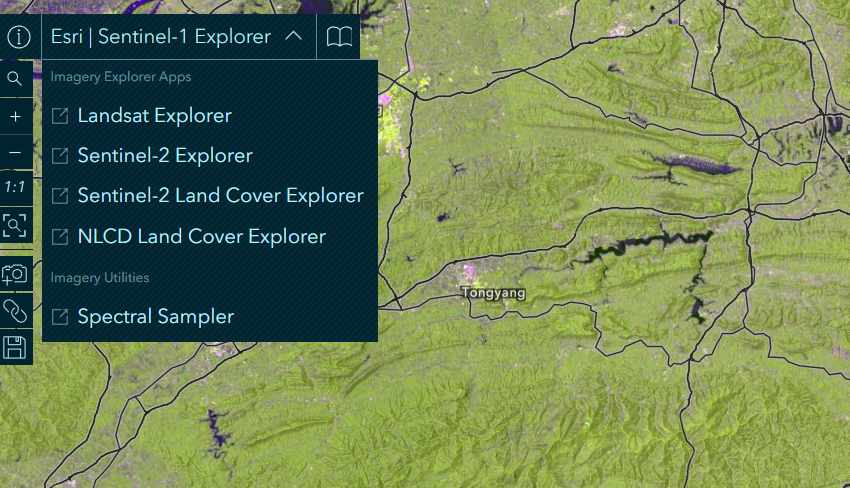Open Sentinel-2 Land Cover Explorer

tap(221, 196)
